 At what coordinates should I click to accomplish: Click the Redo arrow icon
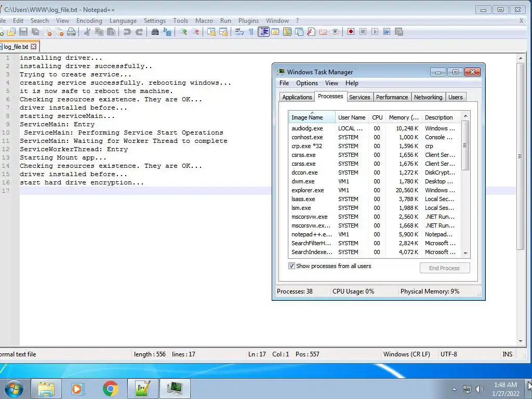point(139,32)
